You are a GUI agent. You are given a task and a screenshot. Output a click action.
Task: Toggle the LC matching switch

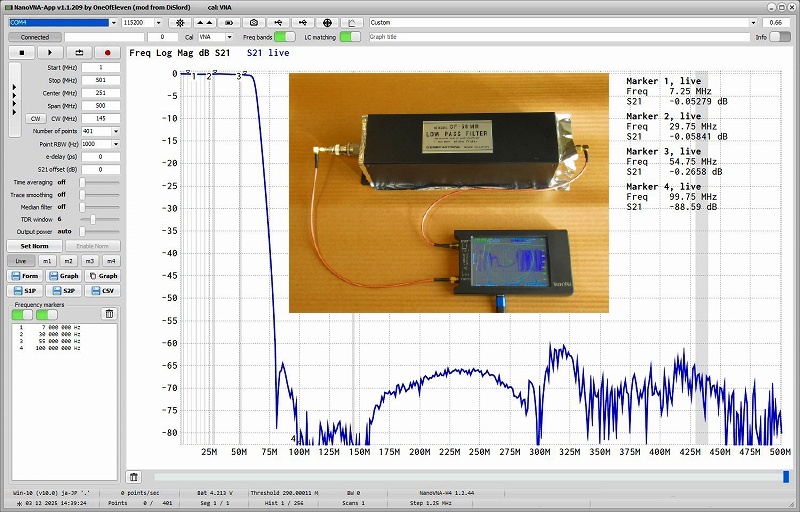coord(350,37)
